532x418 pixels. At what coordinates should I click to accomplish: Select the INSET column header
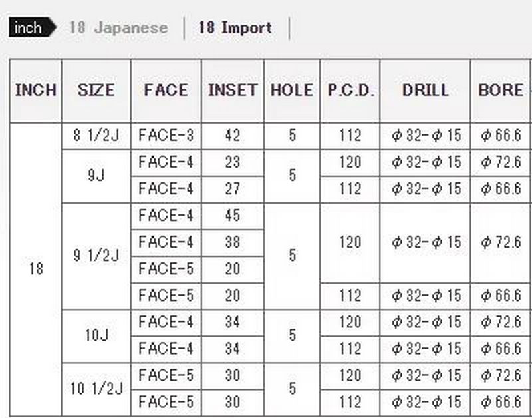tap(232, 91)
